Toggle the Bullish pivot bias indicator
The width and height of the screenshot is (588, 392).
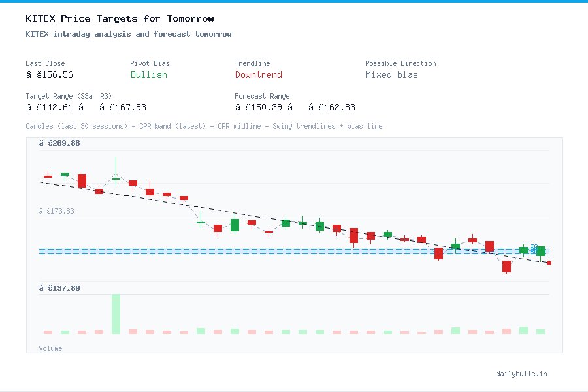pos(148,75)
